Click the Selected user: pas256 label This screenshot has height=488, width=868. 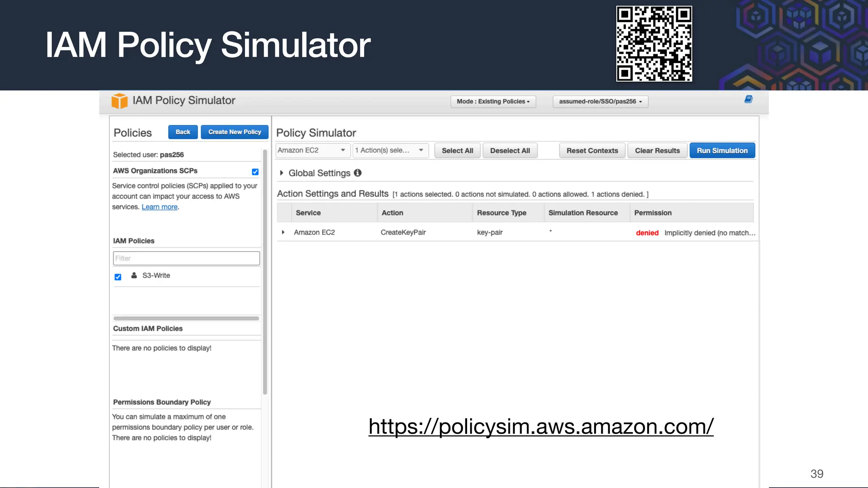[148, 155]
